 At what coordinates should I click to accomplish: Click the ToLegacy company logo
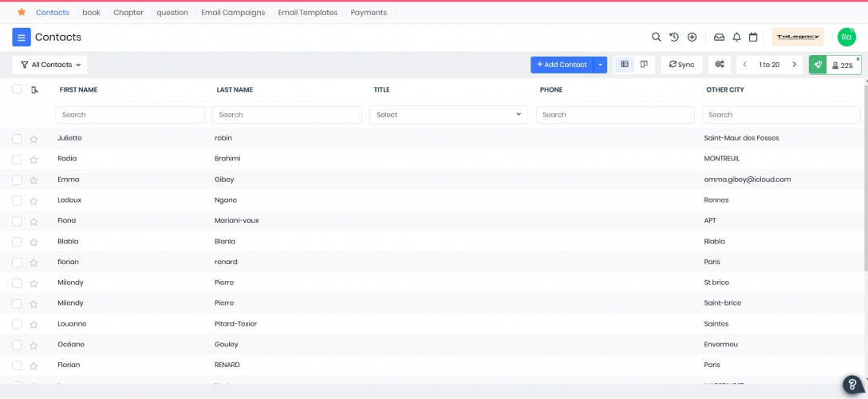click(x=798, y=37)
